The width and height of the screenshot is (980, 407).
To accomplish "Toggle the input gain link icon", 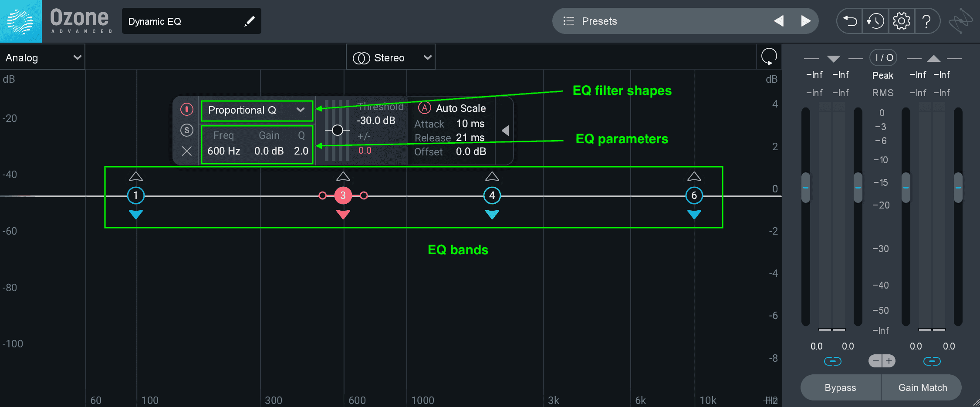I will click(x=832, y=361).
